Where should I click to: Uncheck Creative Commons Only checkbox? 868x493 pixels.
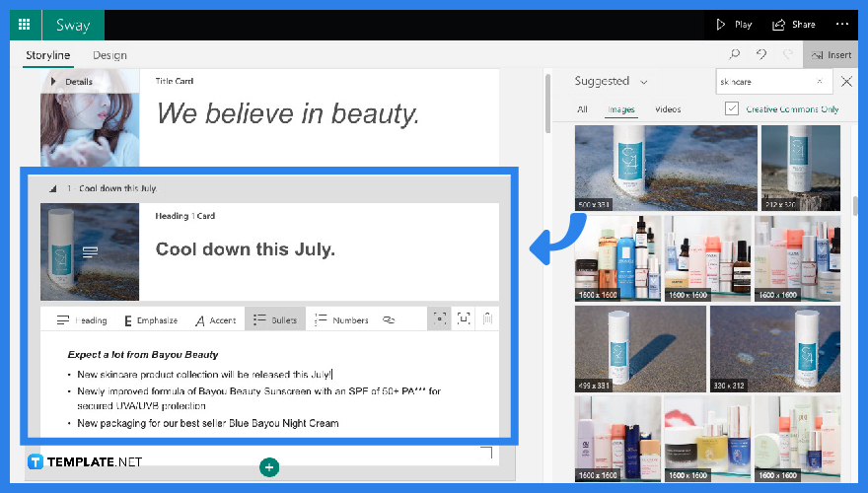pyautogui.click(x=731, y=109)
